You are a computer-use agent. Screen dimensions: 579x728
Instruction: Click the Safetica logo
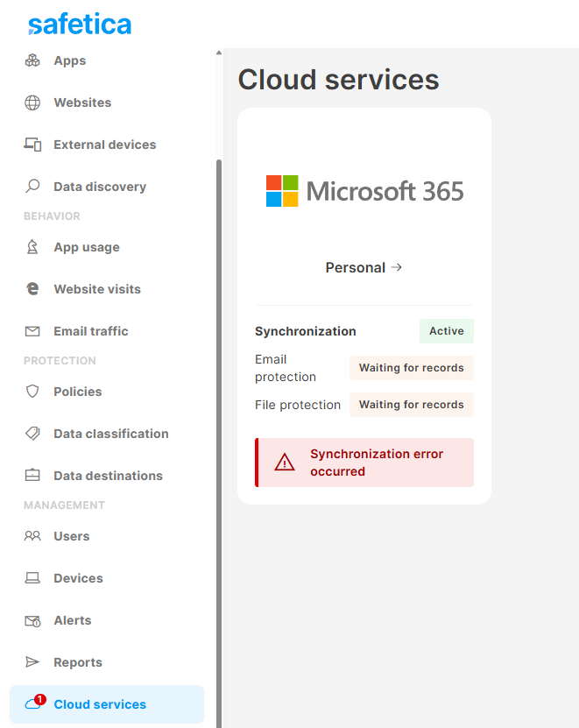click(x=79, y=24)
